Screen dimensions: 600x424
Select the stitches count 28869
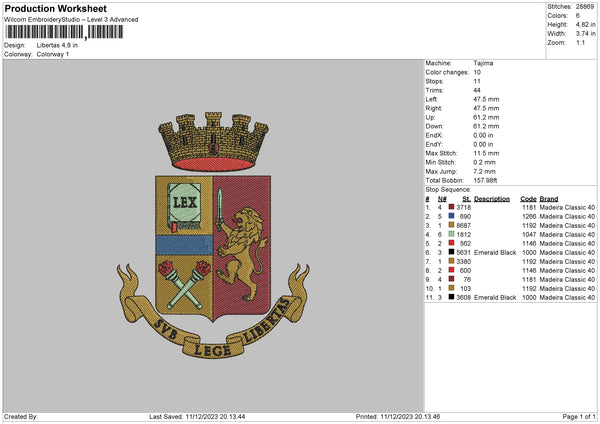point(585,7)
